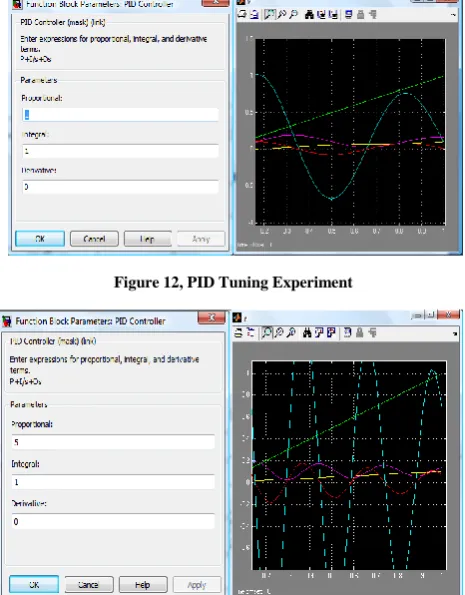Click dock arrow at lower scope toolbar end
465x595 pixels.
454,334
